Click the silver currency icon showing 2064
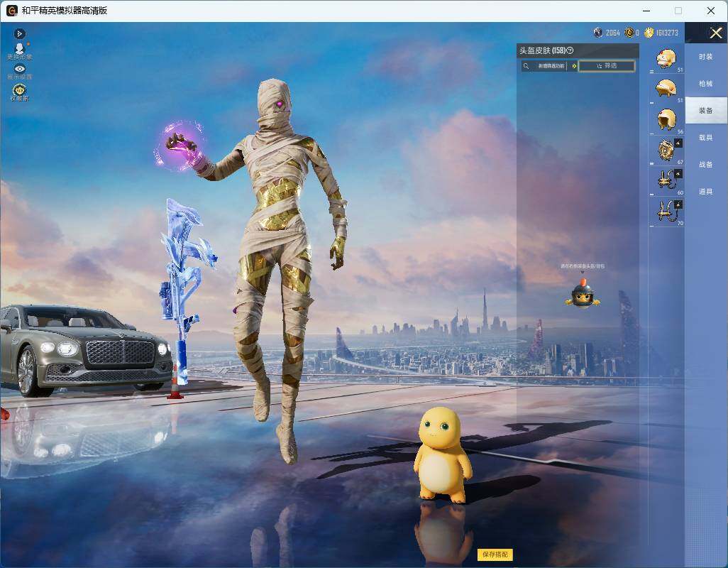 click(598, 33)
